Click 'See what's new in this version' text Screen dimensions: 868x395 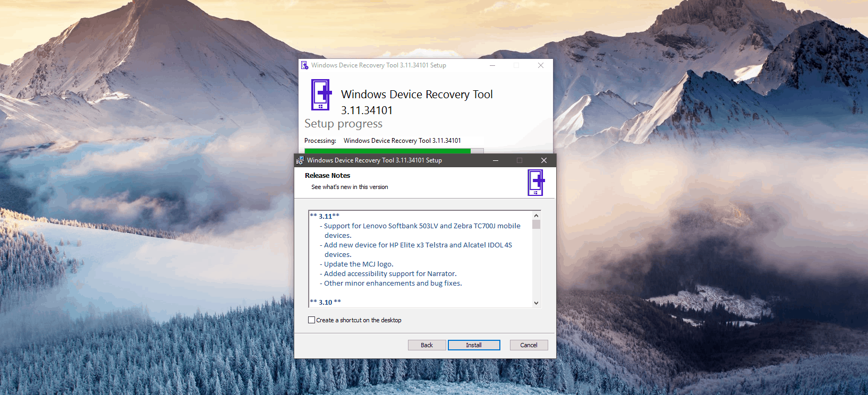click(350, 187)
